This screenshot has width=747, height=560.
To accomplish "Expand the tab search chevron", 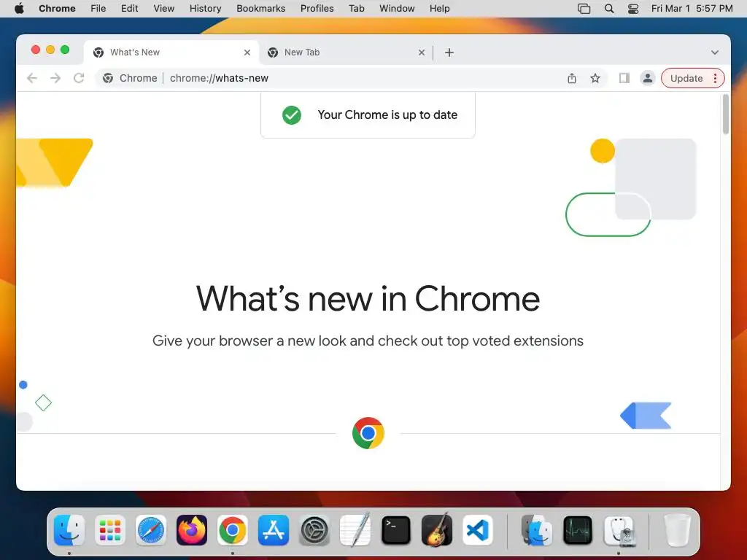I will click(715, 52).
